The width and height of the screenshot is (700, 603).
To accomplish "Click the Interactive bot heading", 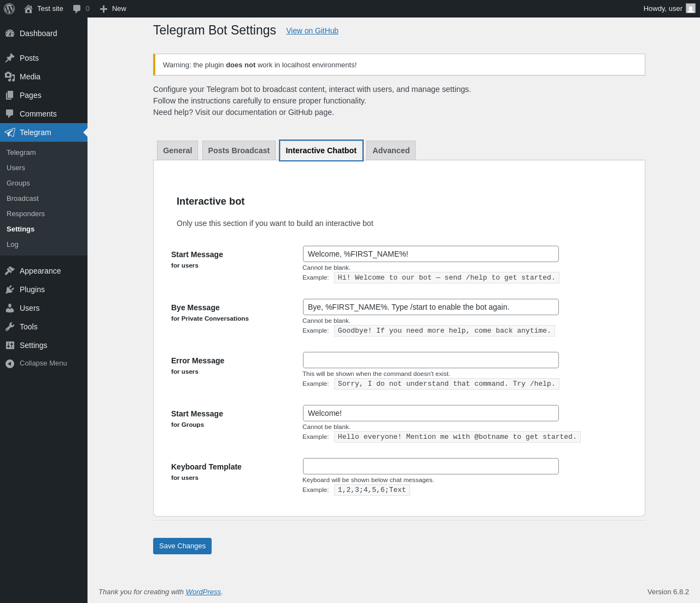I will pos(211,201).
